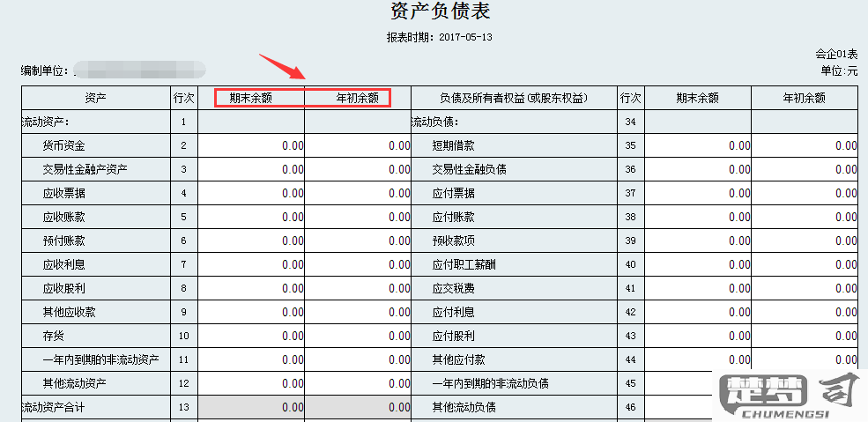The image size is (868, 422).
Task: Click the 其他应收款 期末余额 cell
Action: point(251,312)
